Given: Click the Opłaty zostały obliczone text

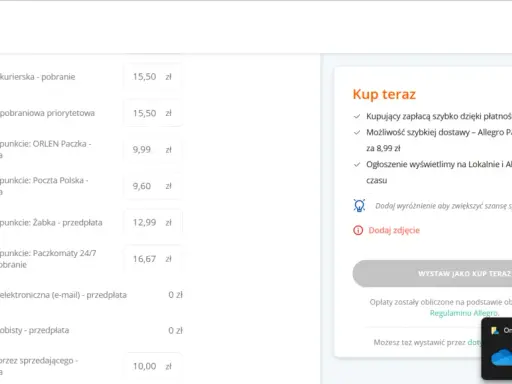Looking at the screenshot, I should pos(441,302).
